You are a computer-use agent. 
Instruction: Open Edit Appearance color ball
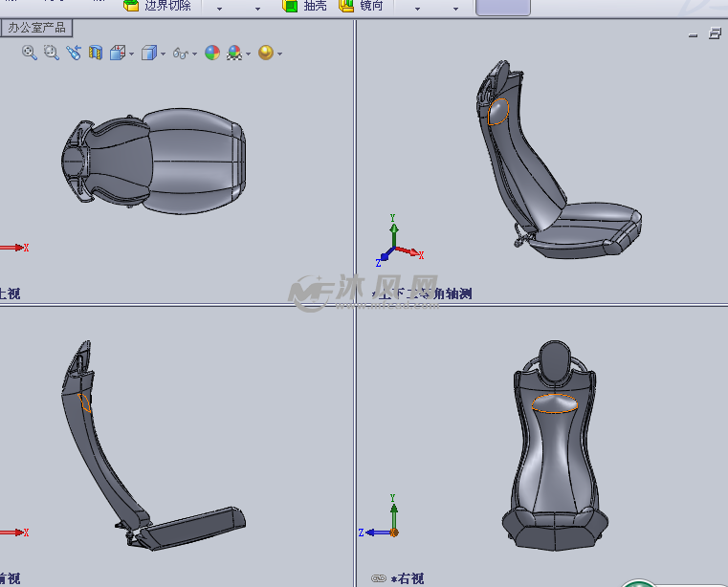[212, 53]
